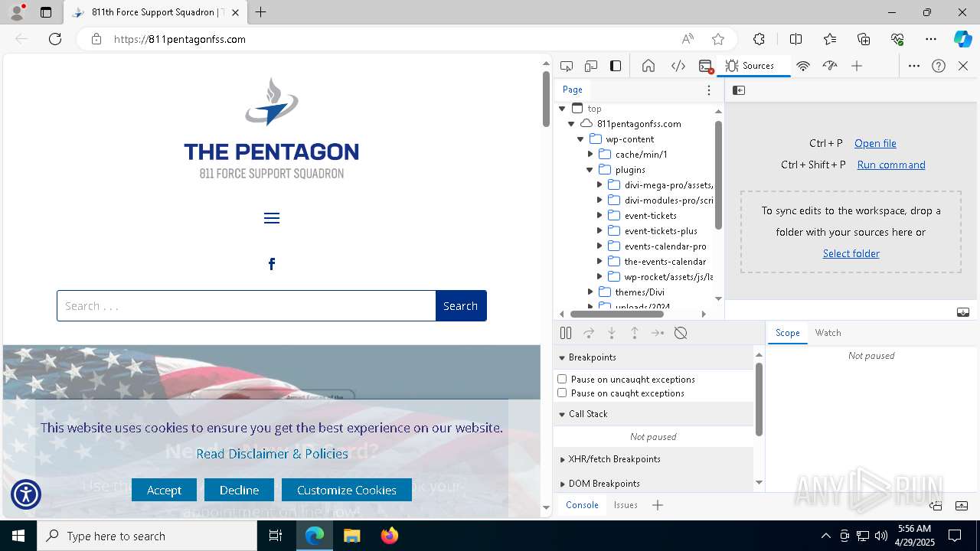
Task: Collapse the Call Stack section
Action: pos(653,414)
